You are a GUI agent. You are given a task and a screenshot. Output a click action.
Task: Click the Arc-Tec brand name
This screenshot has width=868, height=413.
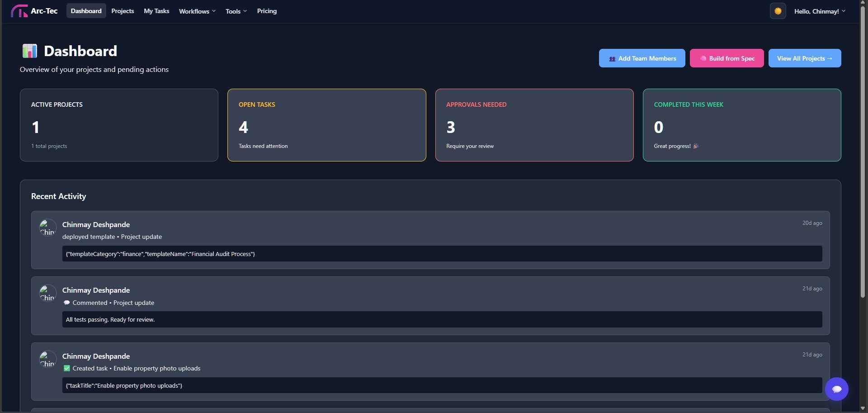pyautogui.click(x=44, y=11)
